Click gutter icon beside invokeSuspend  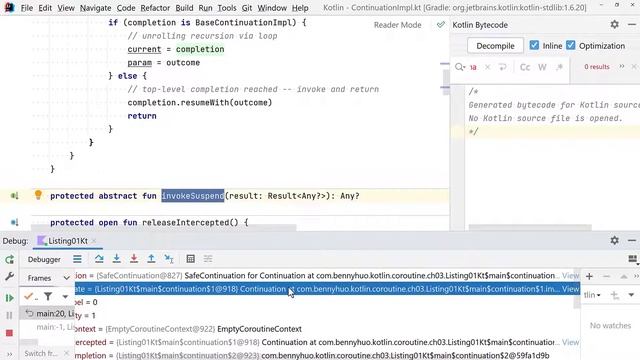[15, 196]
